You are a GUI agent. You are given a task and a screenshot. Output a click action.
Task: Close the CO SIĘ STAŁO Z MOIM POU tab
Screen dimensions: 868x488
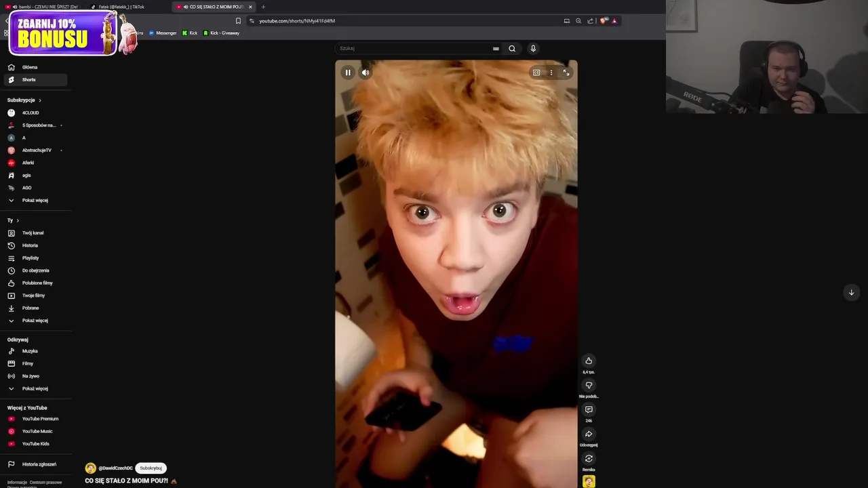pos(250,7)
